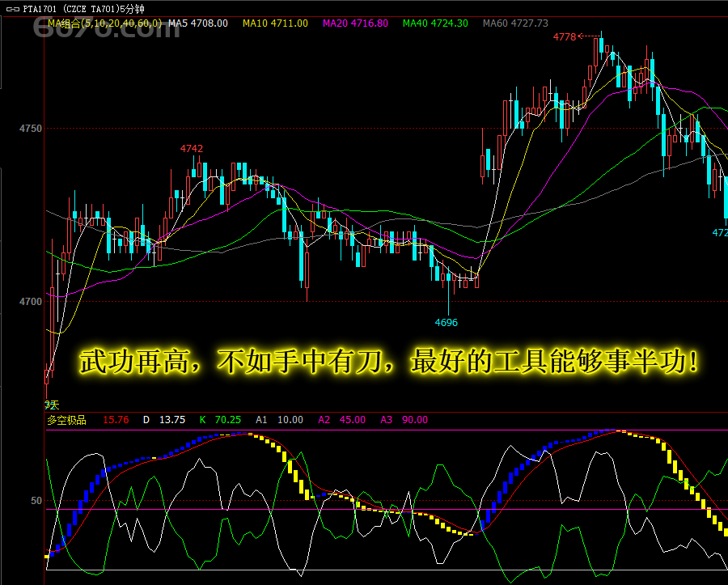Click the 4700 price axis label
This screenshot has height=585, width=728.
click(30, 302)
